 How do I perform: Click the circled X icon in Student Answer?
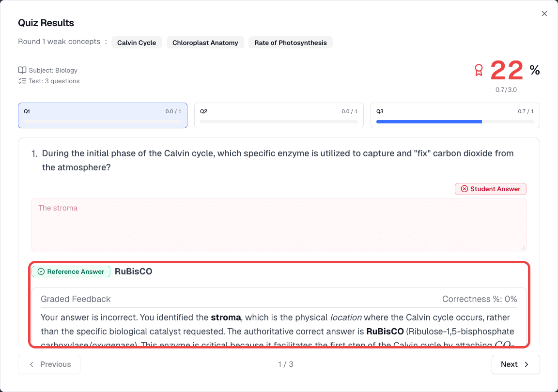pos(465,189)
